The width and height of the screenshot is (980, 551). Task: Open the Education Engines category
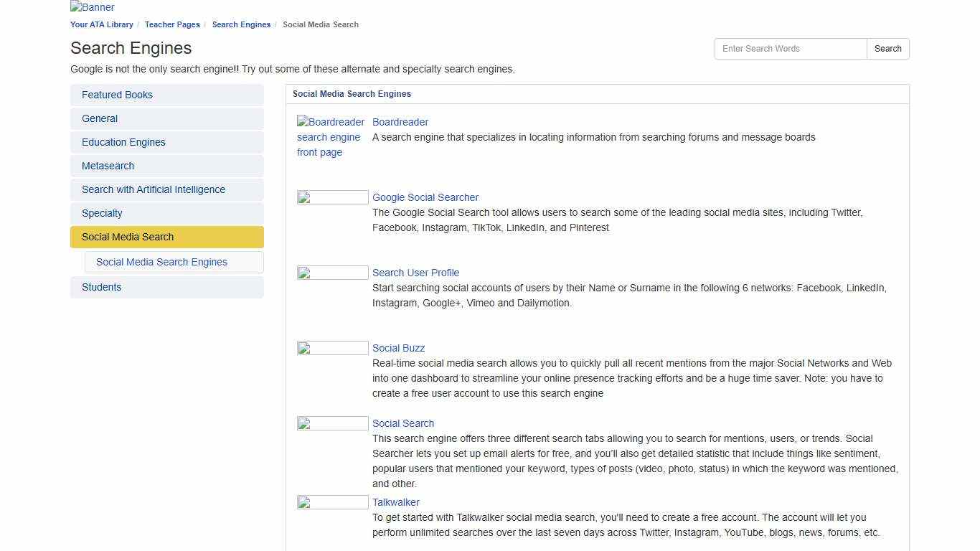(123, 142)
